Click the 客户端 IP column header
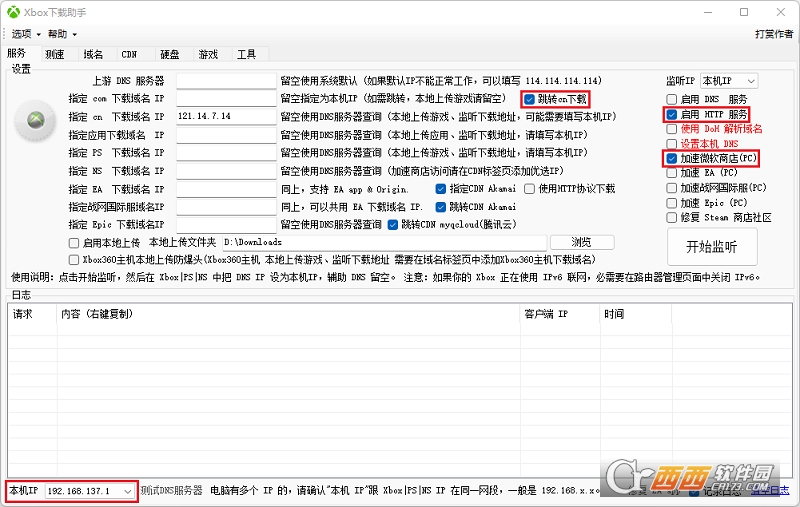800x507 pixels. click(x=560, y=314)
